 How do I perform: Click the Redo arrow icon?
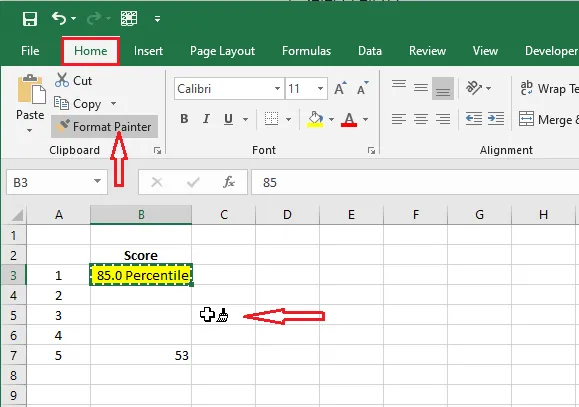click(x=94, y=18)
